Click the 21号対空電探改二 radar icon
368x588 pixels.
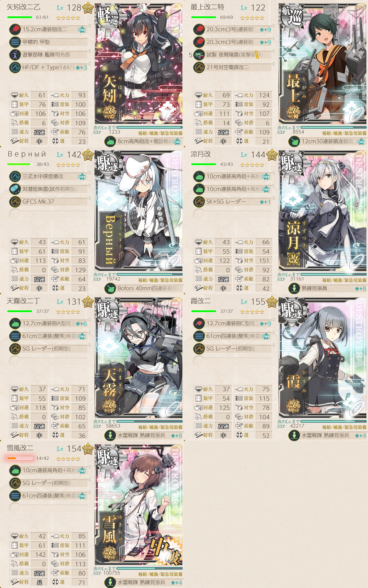click(x=199, y=67)
